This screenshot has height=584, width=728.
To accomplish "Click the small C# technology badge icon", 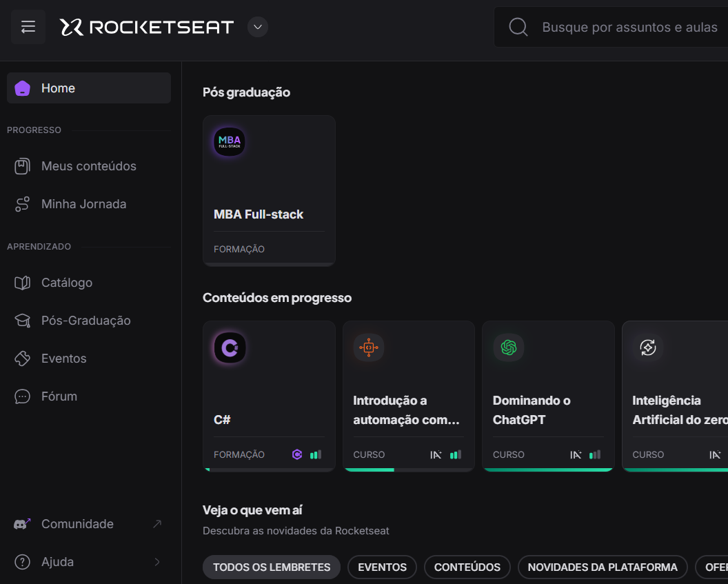I will click(297, 454).
